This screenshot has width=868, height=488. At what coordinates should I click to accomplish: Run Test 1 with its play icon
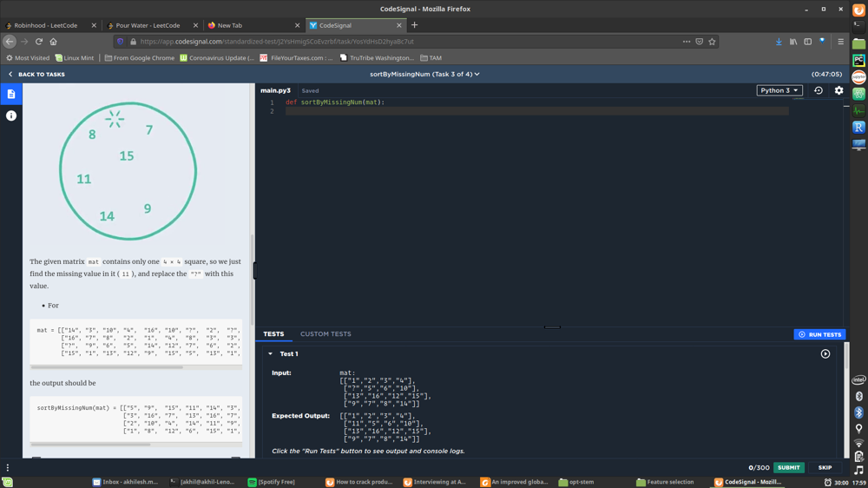[825, 353]
